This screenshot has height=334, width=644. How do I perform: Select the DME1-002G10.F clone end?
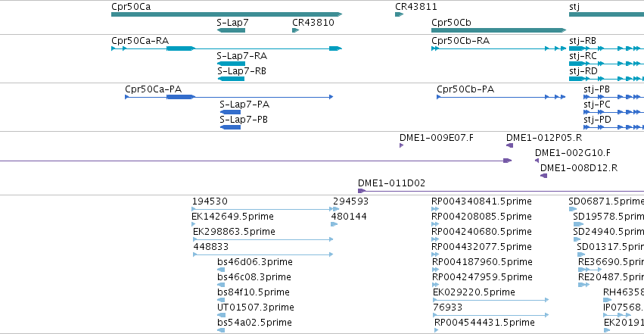tap(537, 161)
